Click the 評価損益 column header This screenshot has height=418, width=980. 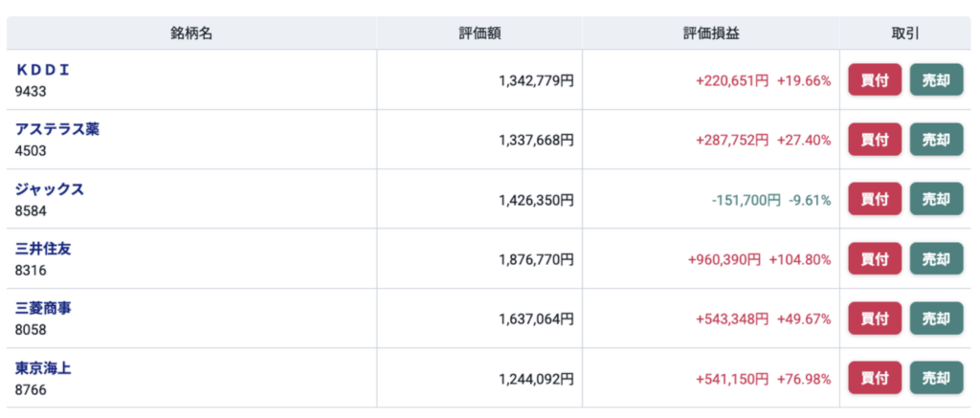(x=711, y=33)
